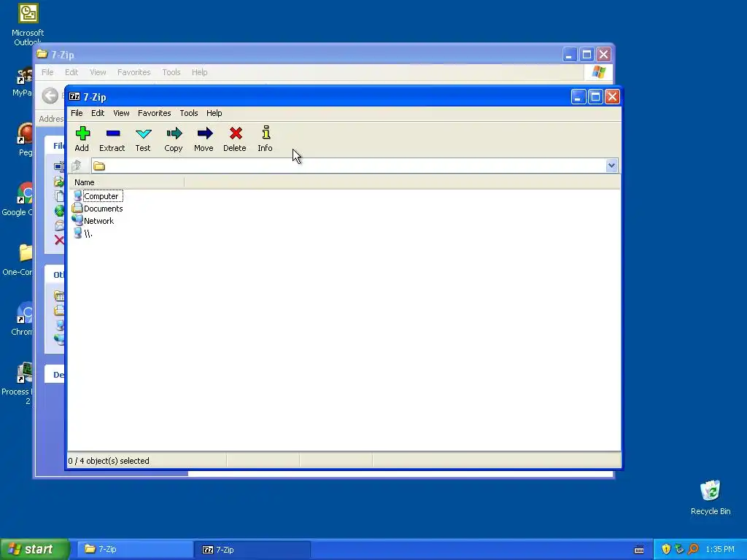Switch to the folder 7-Zip taskbar button
747x560 pixels.
[134, 550]
